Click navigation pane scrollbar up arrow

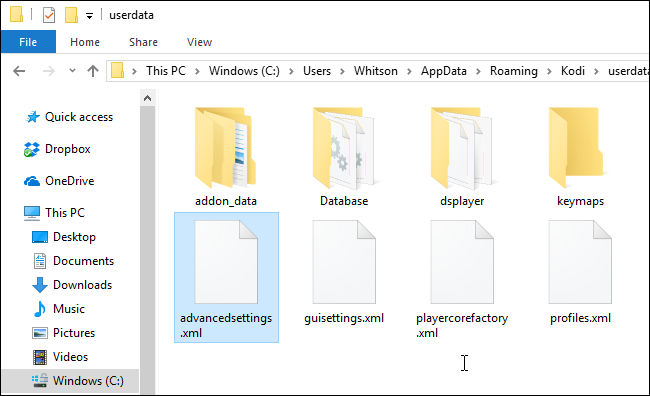[x=147, y=98]
